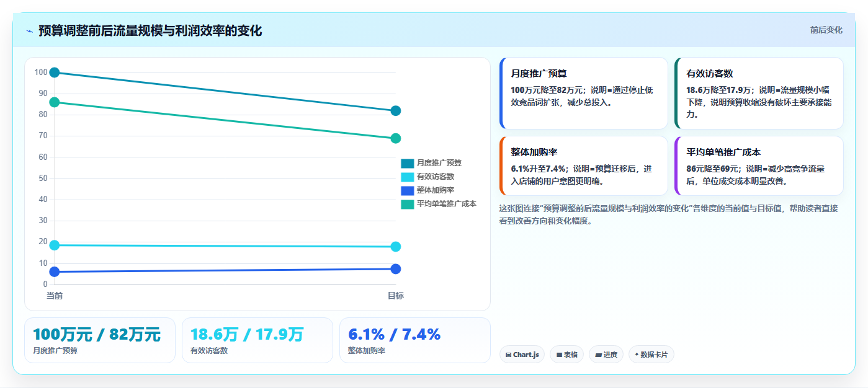Image resolution: width=868 pixels, height=388 pixels.
Task: Click 月度推广预算 caption under 100万元 / 82万元
Action: coord(55,351)
